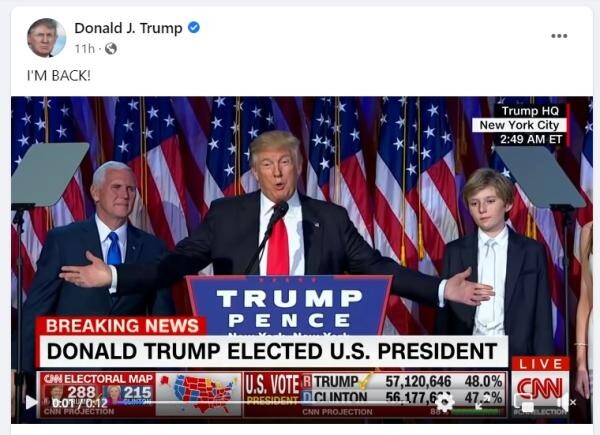Screen dimensions: 600x435
Task: Click the I'M BACK! post text
Action: [x=59, y=75]
